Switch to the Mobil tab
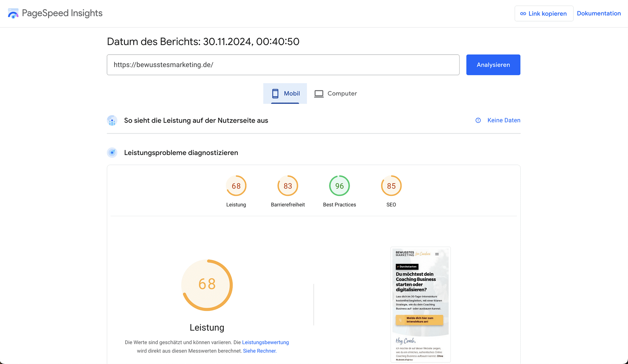Screen dimensions: 628x364 285,94
